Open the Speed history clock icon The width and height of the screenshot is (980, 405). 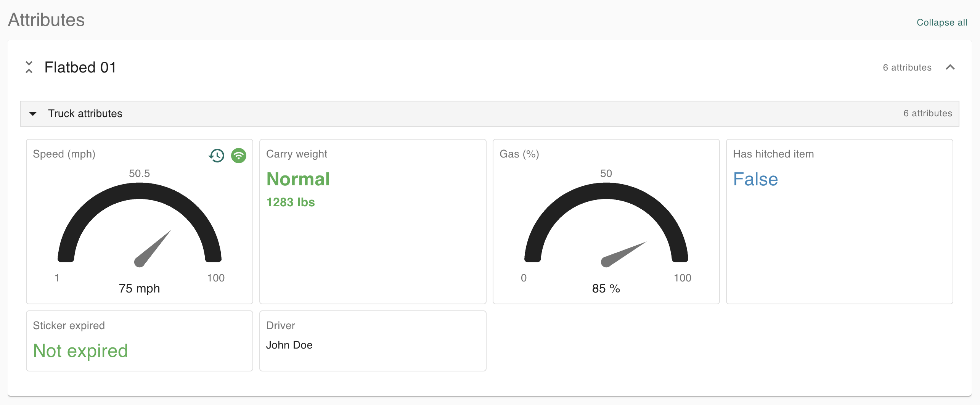pyautogui.click(x=217, y=155)
